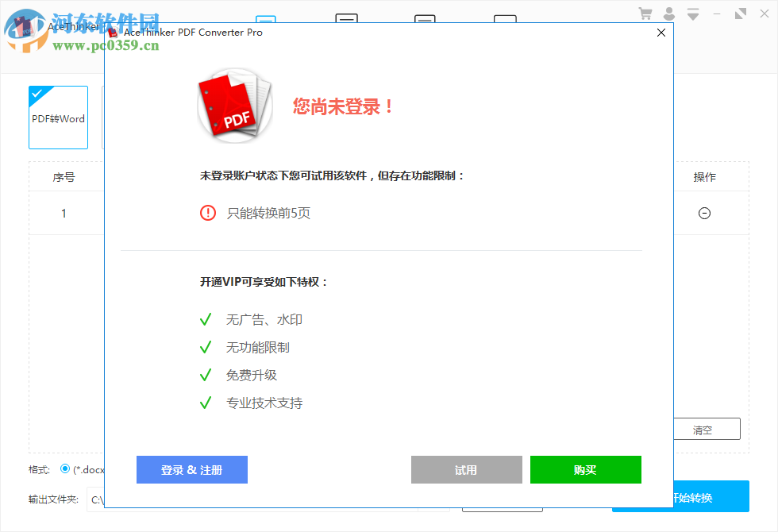Remove the first file using the minus icon
Viewport: 778px width, 532px height.
click(704, 213)
